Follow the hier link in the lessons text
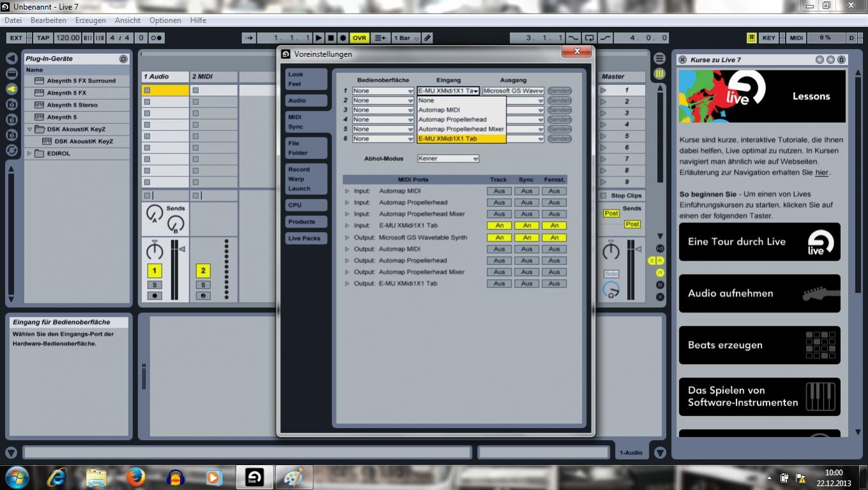Viewport: 868px width, 490px height. coord(821,172)
